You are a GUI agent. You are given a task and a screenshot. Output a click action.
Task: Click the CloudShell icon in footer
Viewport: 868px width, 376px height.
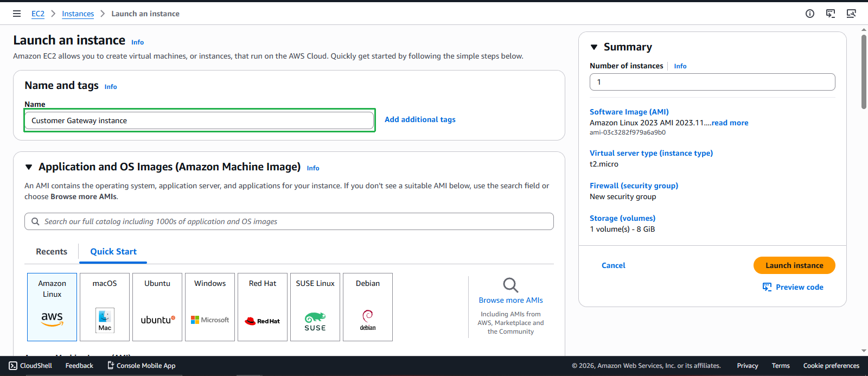point(13,366)
